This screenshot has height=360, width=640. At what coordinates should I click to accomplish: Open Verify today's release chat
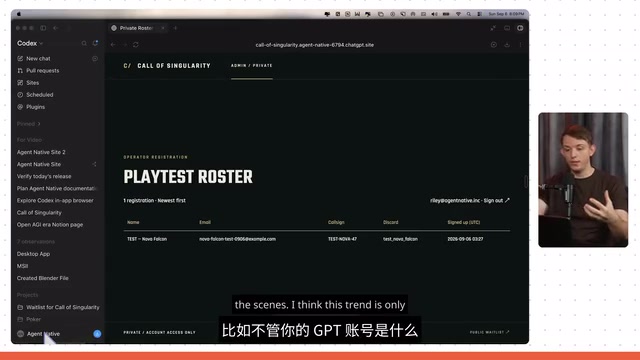pyautogui.click(x=44, y=176)
